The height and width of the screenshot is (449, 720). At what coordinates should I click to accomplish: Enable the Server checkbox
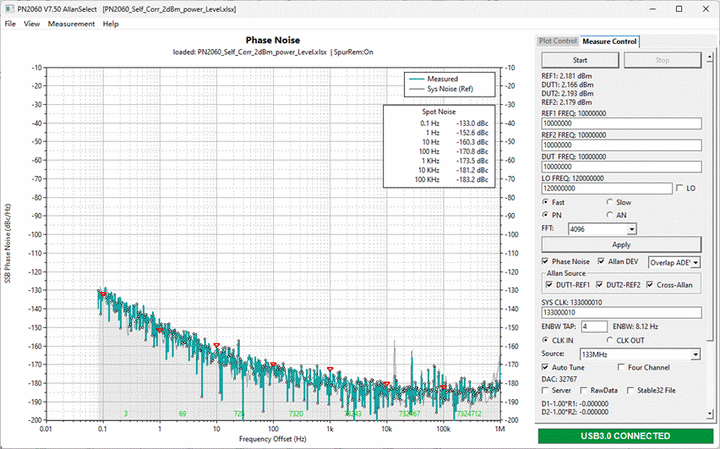(x=546, y=390)
